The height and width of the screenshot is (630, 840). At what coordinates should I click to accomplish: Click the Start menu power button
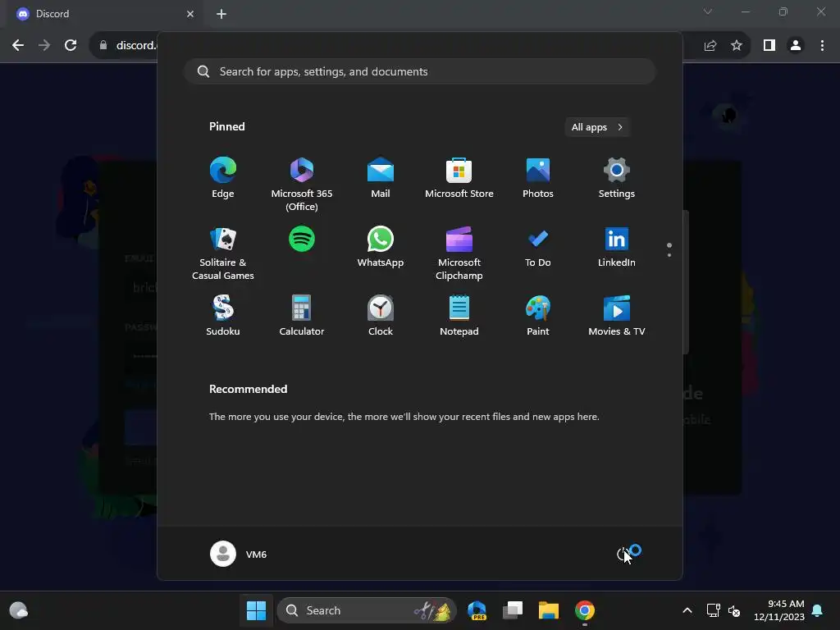click(x=623, y=554)
